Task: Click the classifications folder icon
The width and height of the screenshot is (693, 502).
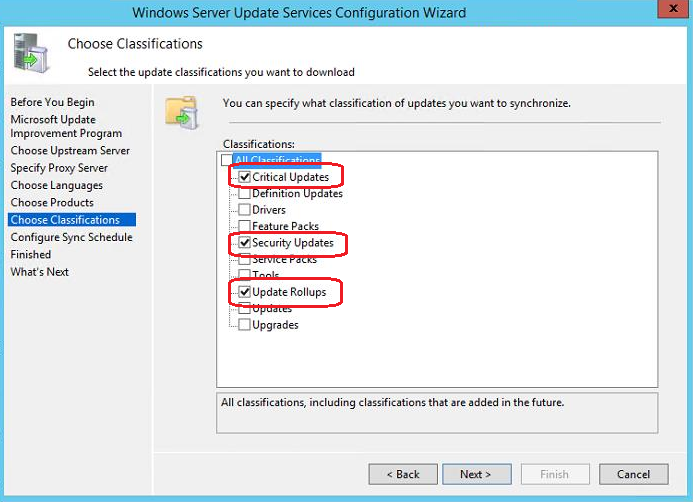Action: tap(183, 114)
